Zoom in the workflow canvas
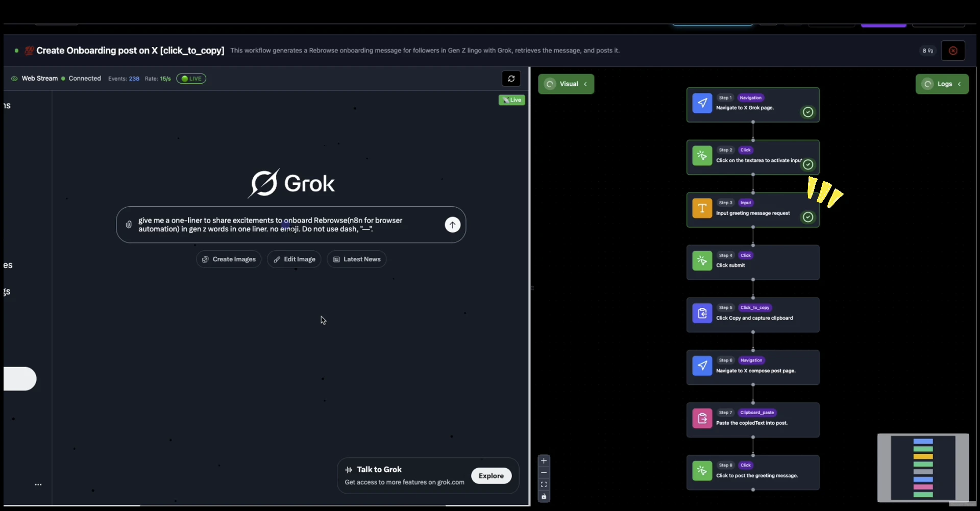The height and width of the screenshot is (511, 980). pyautogui.click(x=544, y=461)
